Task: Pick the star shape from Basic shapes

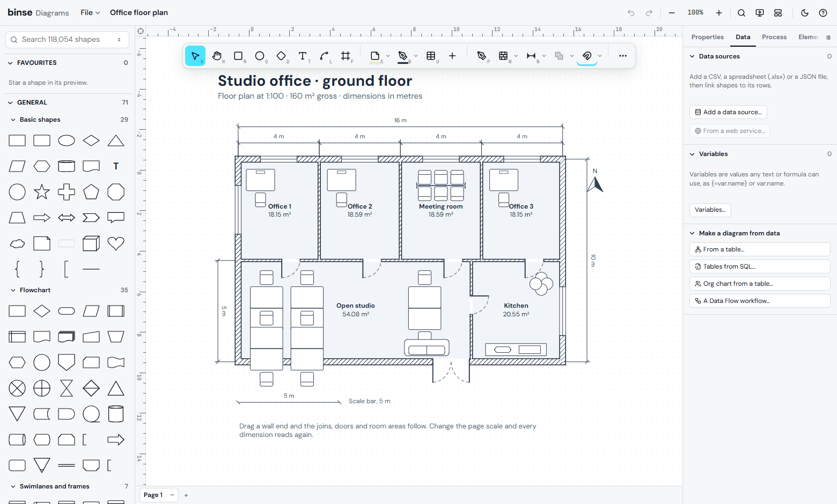Action: pyautogui.click(x=42, y=192)
